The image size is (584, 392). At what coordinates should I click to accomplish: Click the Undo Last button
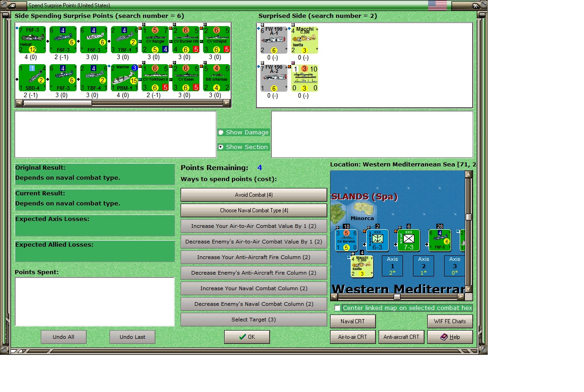132,337
